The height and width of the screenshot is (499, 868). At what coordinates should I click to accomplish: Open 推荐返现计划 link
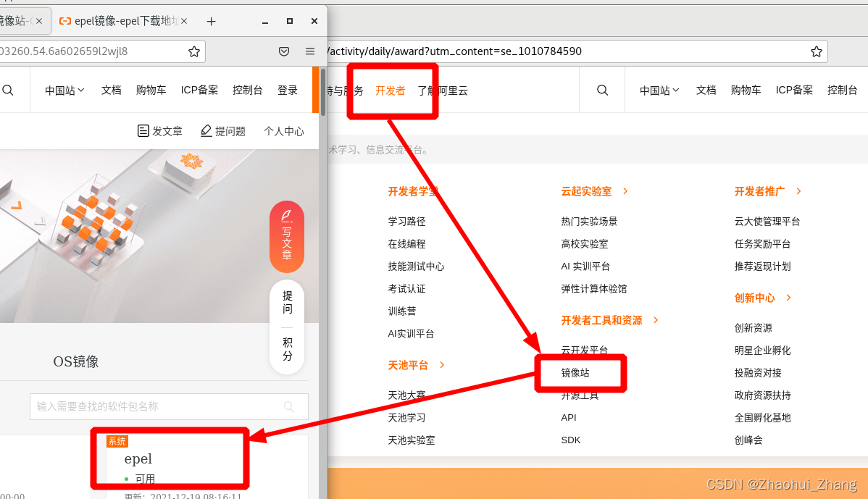tap(762, 267)
